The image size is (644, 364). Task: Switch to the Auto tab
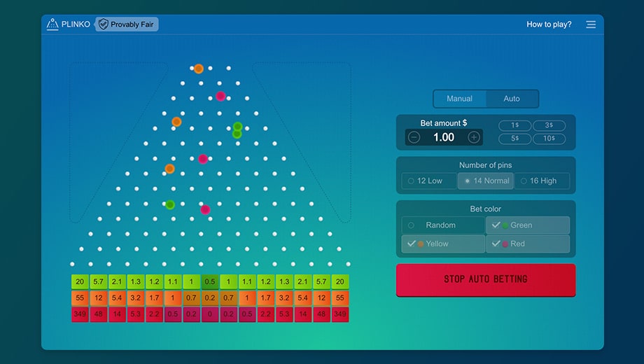point(512,99)
